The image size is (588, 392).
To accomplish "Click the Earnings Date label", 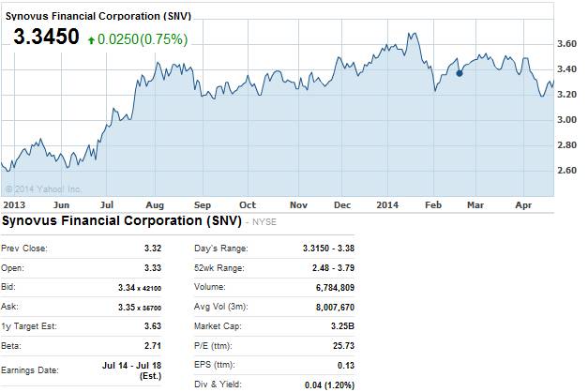I will [x=30, y=370].
